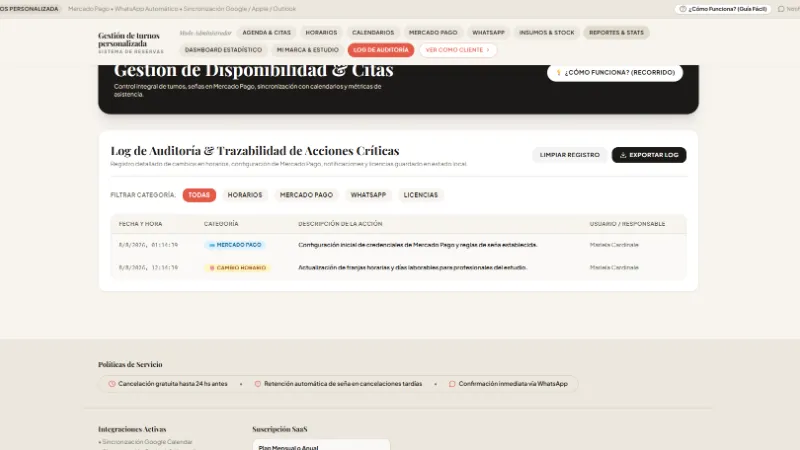Open Reportes & Stats tab

616,33
